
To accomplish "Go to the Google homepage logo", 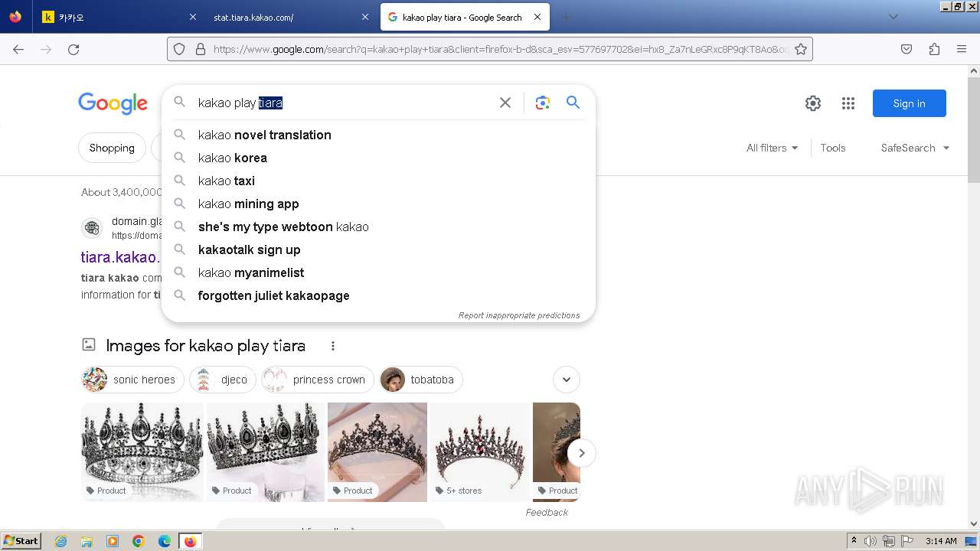I will pyautogui.click(x=113, y=103).
